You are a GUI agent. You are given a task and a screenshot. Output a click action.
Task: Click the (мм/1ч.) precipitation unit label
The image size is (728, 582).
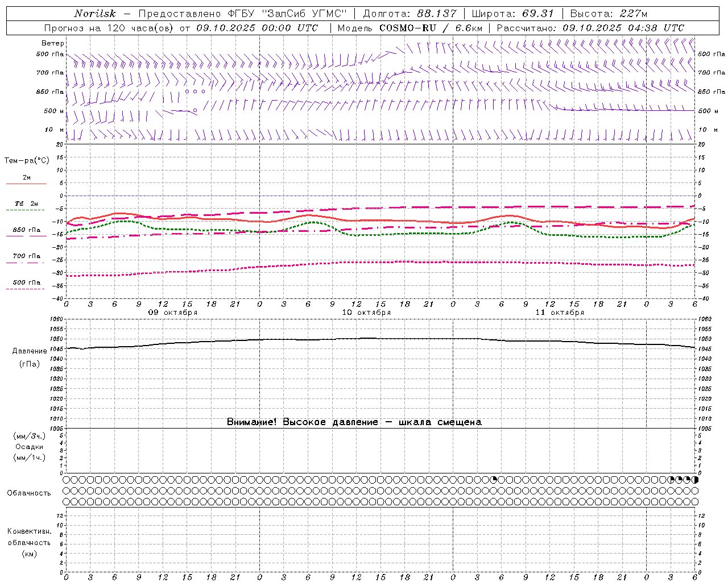pyautogui.click(x=30, y=458)
